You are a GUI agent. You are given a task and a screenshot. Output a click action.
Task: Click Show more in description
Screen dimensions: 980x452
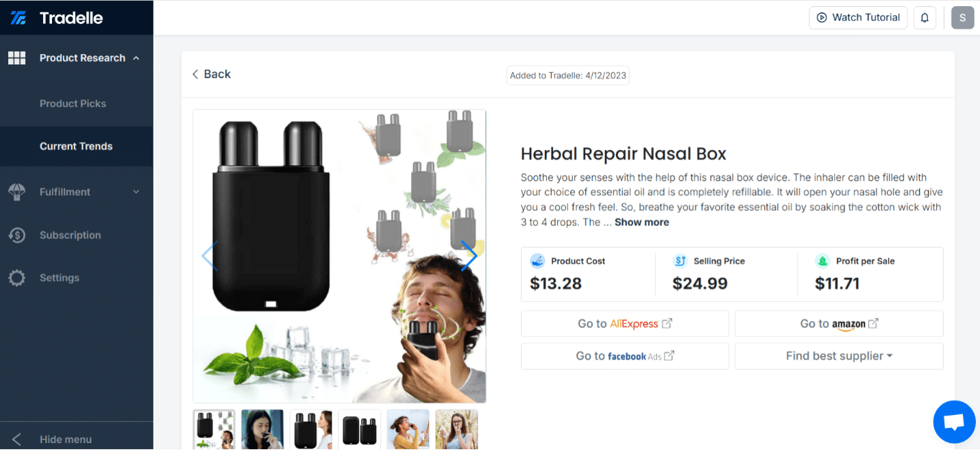click(641, 222)
